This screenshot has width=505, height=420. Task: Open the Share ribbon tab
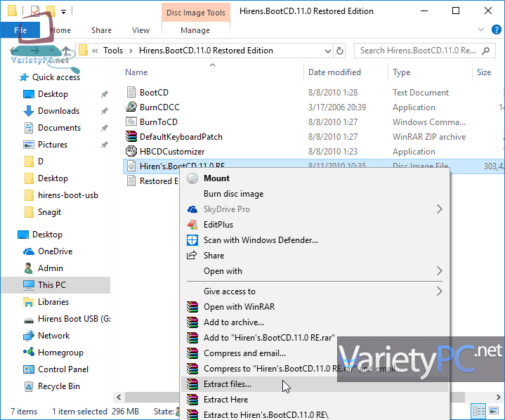[x=101, y=30]
